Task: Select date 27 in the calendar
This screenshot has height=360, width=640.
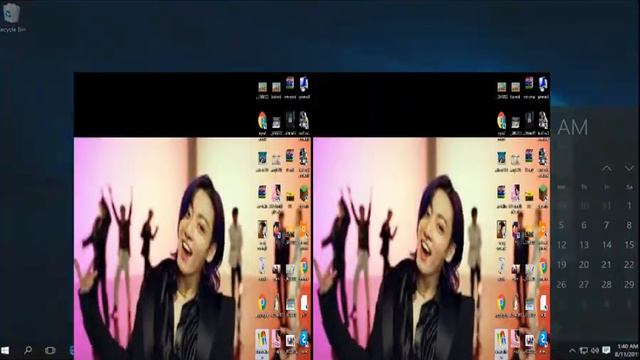Action: [584, 284]
